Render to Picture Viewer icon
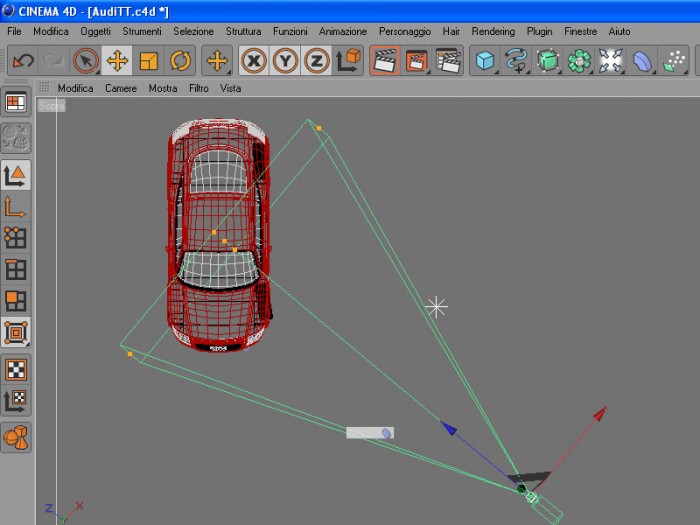Screen dimensions: 700x525 click(x=416, y=60)
